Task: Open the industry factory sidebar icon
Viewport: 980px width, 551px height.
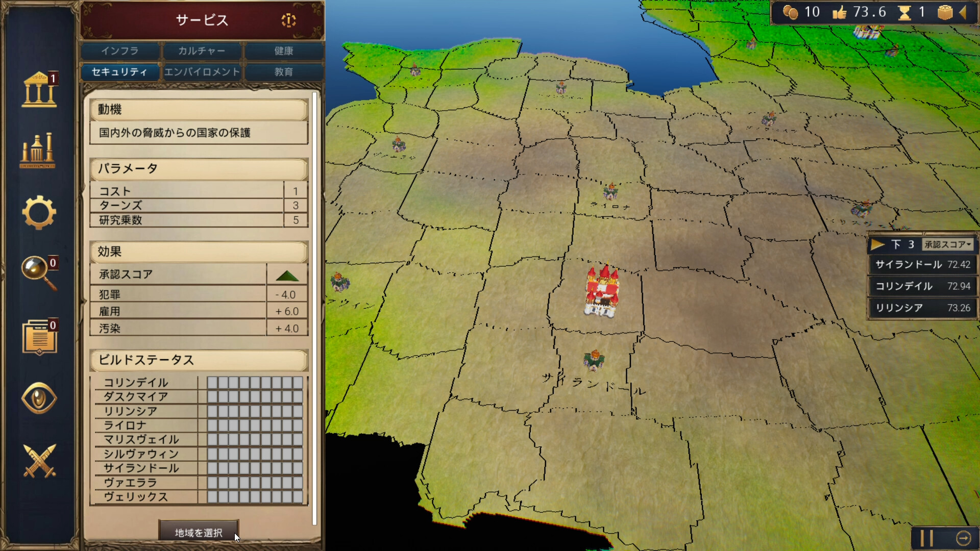Action: [x=37, y=151]
